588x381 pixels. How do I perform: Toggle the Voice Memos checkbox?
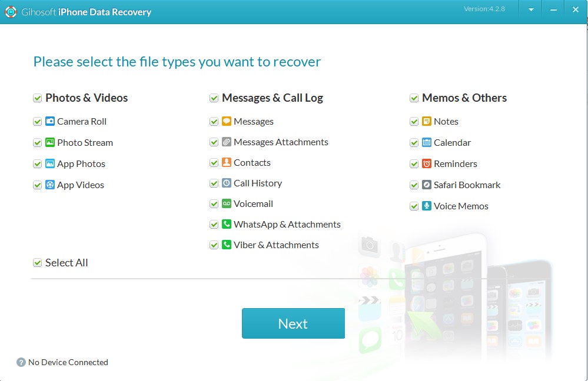click(x=414, y=206)
